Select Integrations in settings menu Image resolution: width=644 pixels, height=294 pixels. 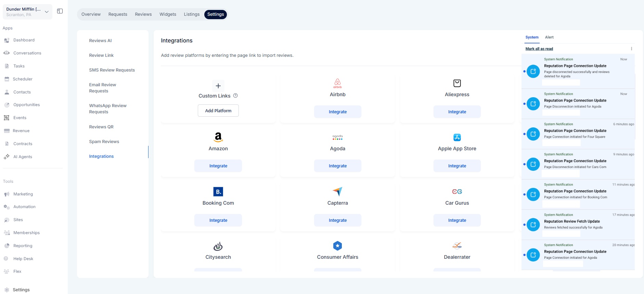(101, 156)
